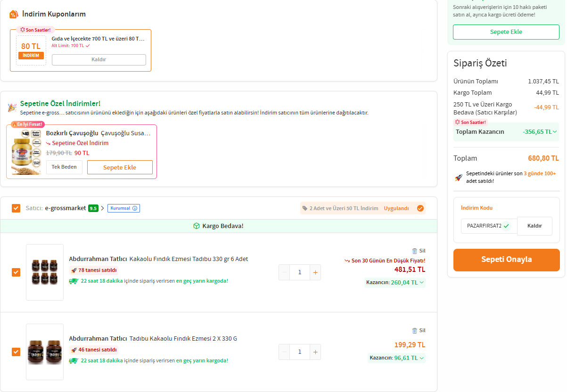This screenshot has height=392, width=567.
Task: Click the En İyi Fırsat badge
Action: tap(28, 124)
